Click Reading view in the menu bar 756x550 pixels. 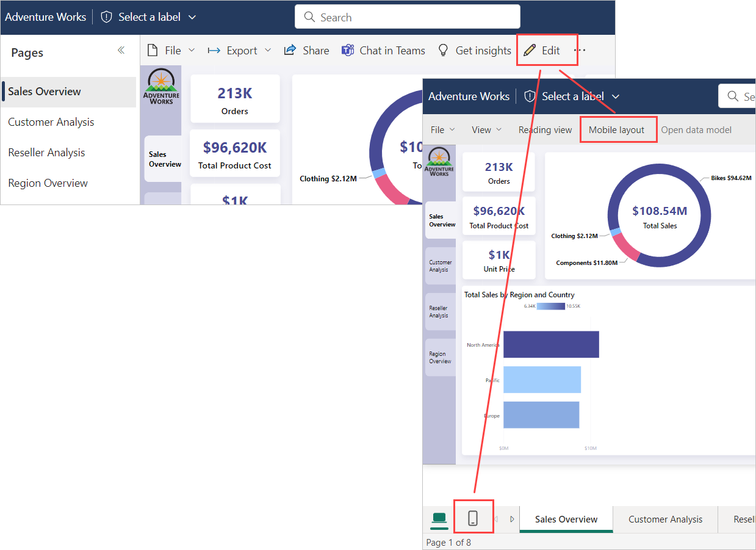[545, 129]
